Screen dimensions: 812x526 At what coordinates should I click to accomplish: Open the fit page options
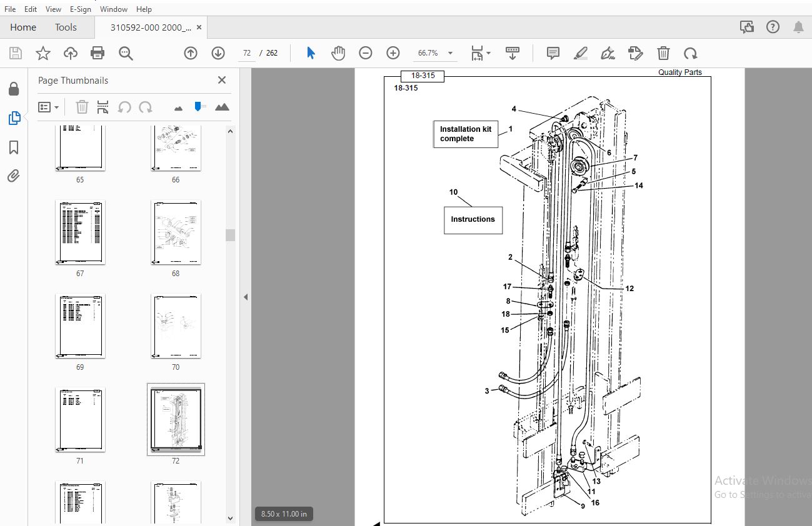pos(480,53)
